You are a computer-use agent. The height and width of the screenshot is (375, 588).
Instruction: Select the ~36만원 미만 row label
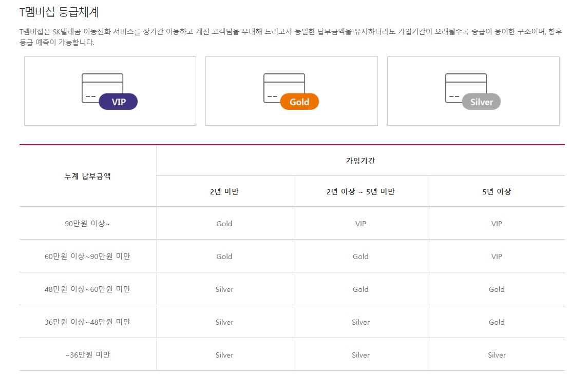(x=87, y=355)
